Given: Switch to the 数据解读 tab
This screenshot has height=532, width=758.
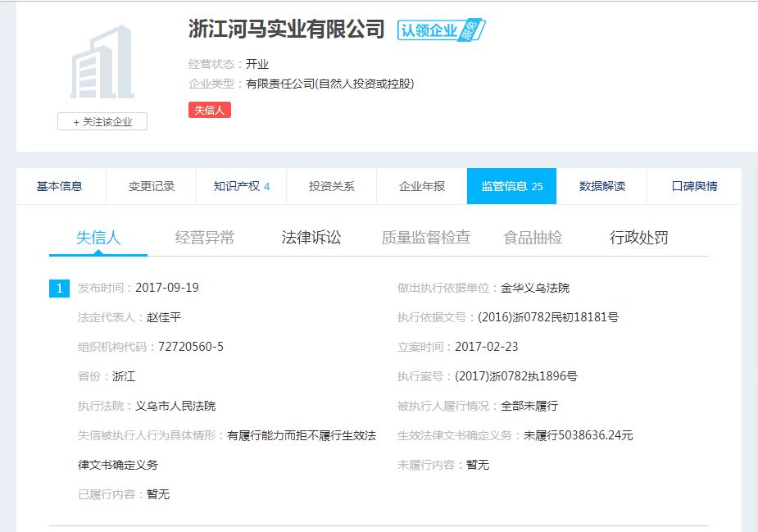Looking at the screenshot, I should 602,186.
